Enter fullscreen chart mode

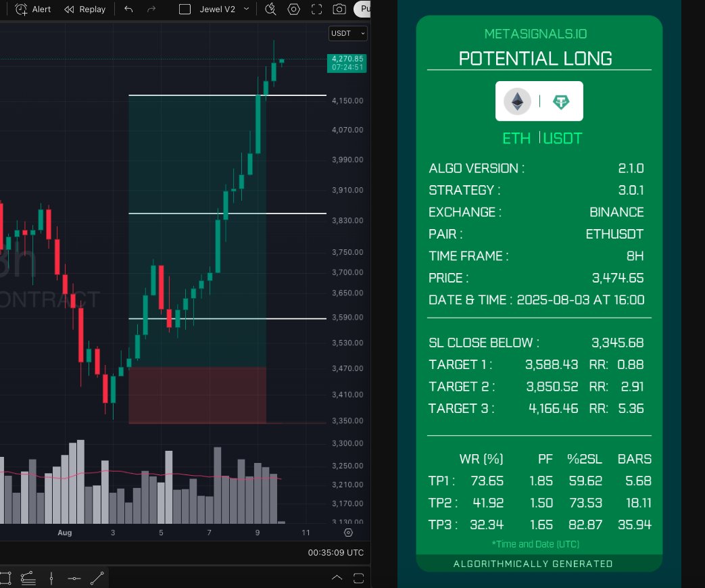[x=316, y=9]
